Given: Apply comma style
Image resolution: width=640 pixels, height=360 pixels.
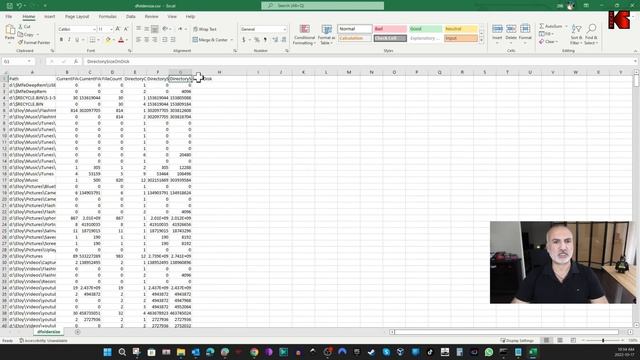Looking at the screenshot, I should (x=265, y=40).
